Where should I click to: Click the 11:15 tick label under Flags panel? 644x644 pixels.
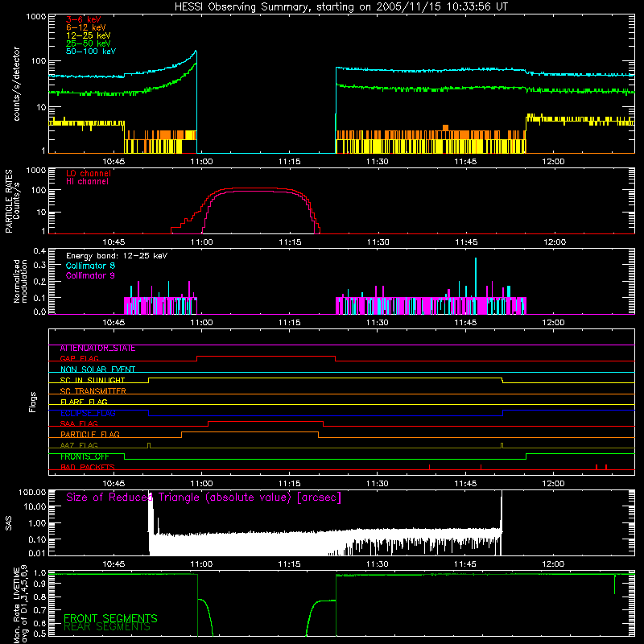point(290,484)
